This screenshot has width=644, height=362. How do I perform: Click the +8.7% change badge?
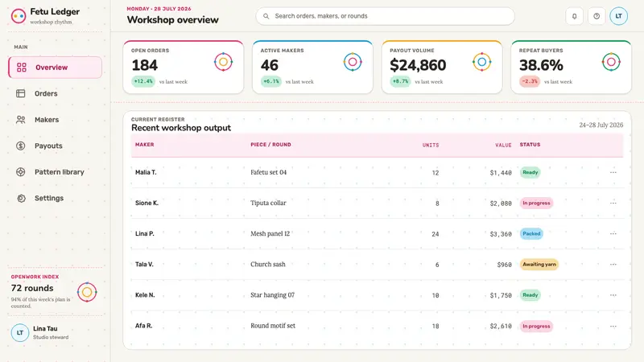(x=400, y=81)
